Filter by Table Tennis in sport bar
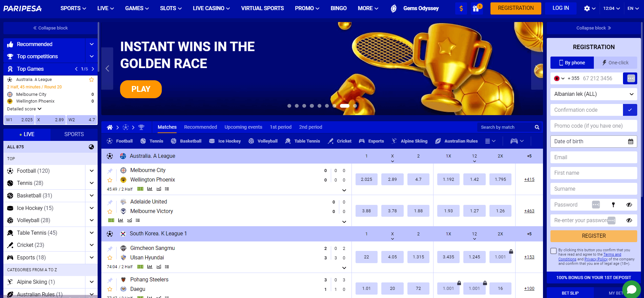Image resolution: width=644 pixels, height=298 pixels. coord(303,141)
